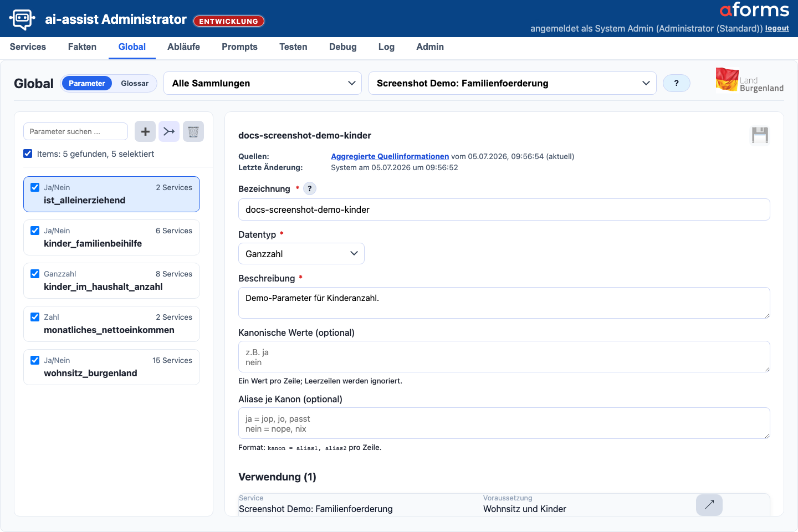Save parameter with floppy disk icon

(x=760, y=135)
